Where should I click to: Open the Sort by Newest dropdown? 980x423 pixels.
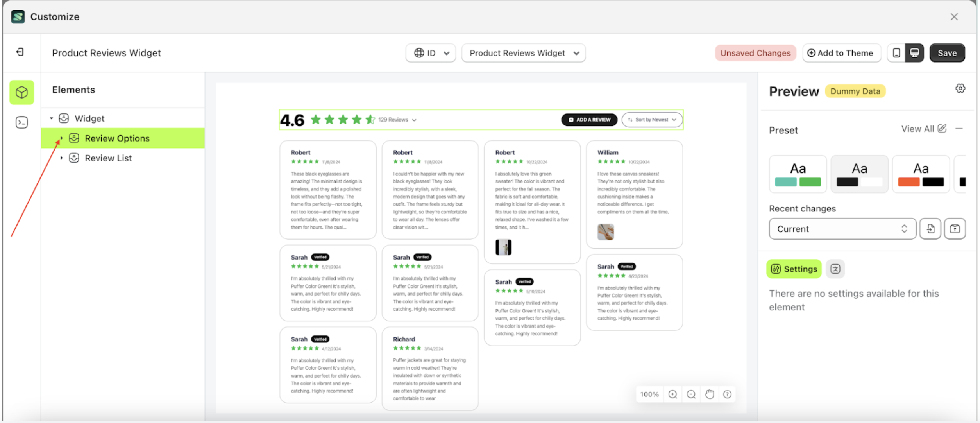tap(651, 120)
